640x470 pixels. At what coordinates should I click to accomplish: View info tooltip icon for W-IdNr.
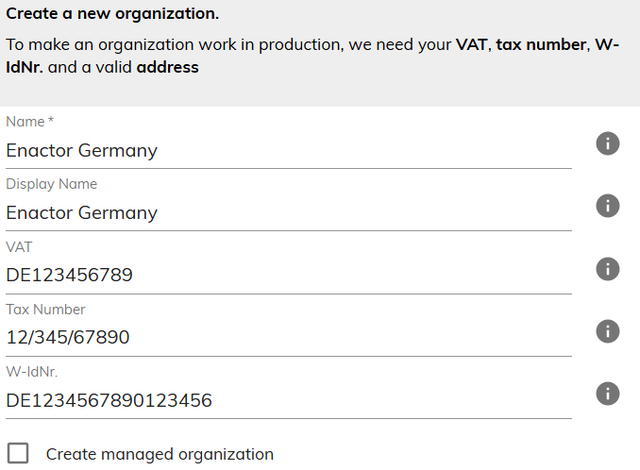pyautogui.click(x=607, y=393)
